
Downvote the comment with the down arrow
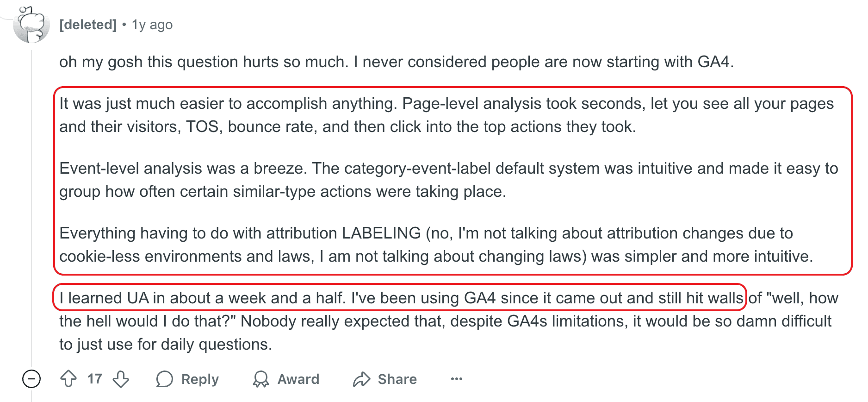click(121, 379)
